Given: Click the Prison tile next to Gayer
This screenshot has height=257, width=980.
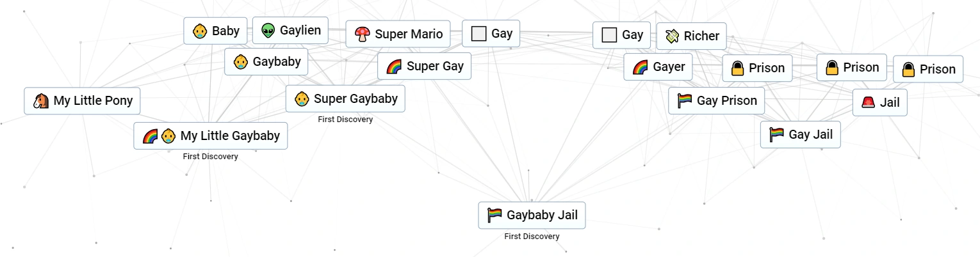Looking at the screenshot, I should pos(757,68).
